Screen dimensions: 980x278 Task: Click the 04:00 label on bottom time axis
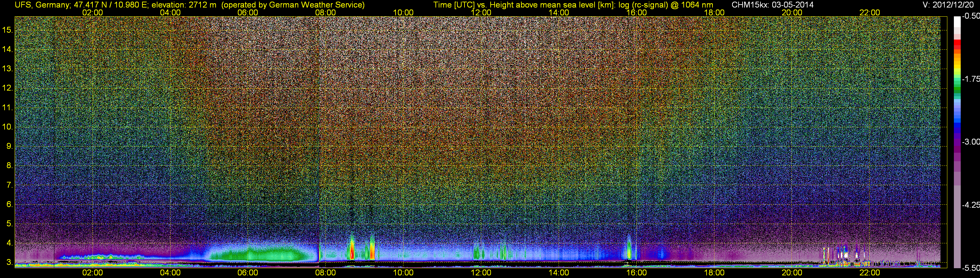click(170, 273)
